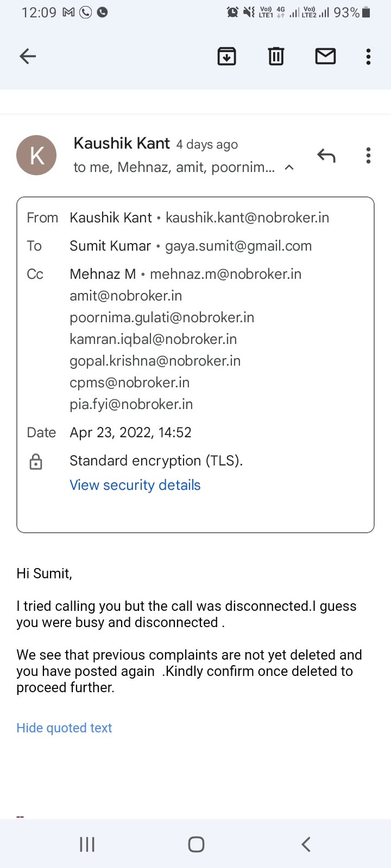The image size is (391, 868).
Task: Select cc address gopal.krishna@nobroker.in
Action: point(155,361)
